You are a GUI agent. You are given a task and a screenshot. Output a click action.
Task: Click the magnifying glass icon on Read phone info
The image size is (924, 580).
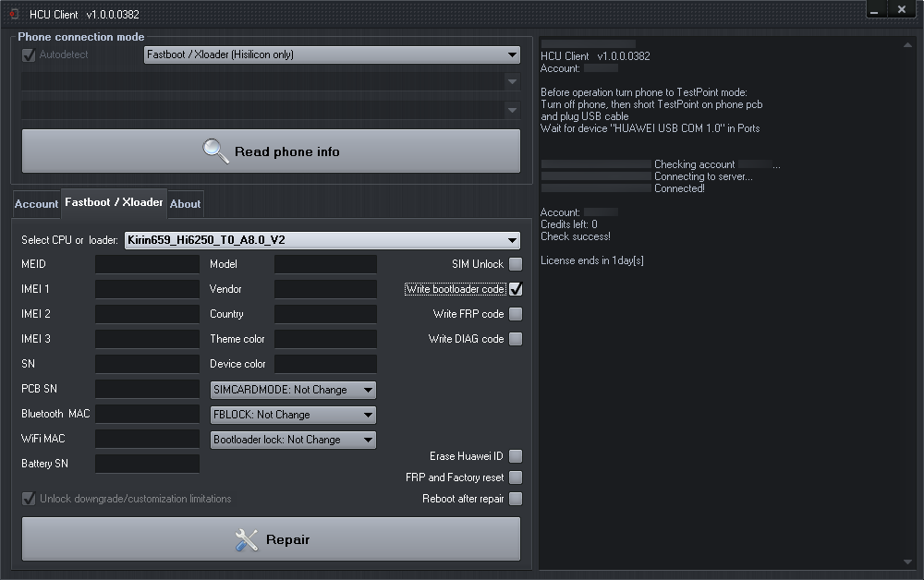tap(215, 151)
